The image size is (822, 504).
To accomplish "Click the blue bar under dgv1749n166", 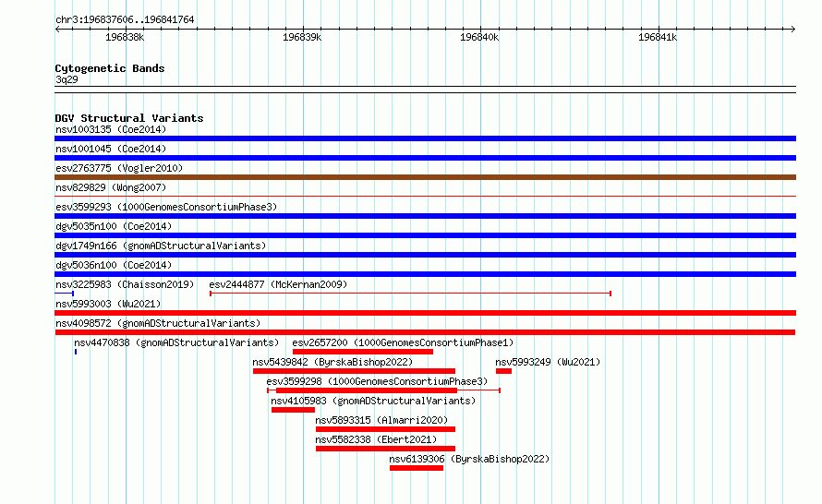I will point(425,255).
